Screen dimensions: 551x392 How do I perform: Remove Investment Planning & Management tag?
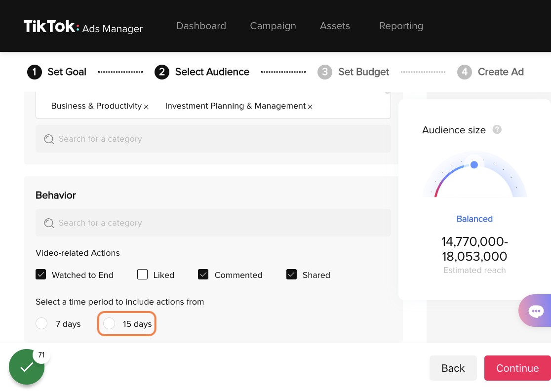point(310,107)
